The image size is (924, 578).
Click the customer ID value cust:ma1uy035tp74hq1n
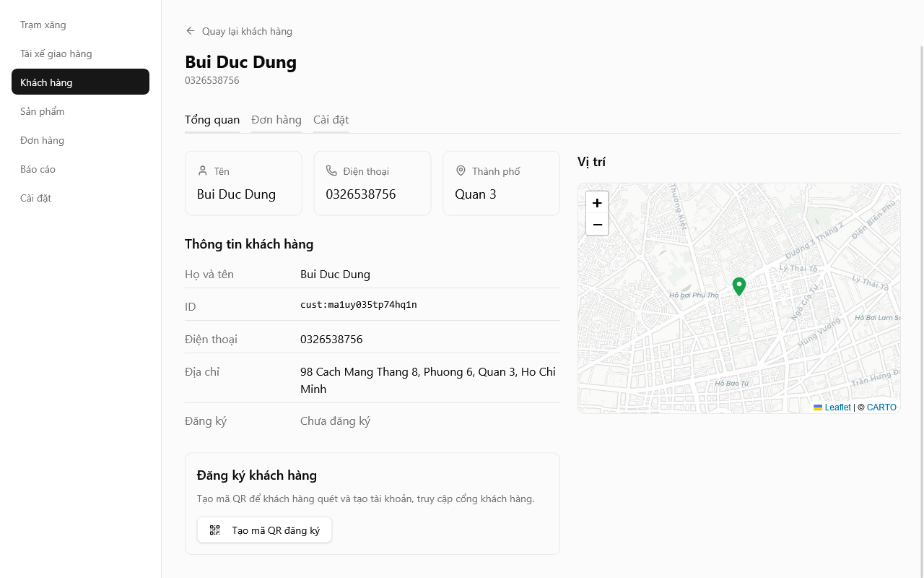click(x=358, y=304)
